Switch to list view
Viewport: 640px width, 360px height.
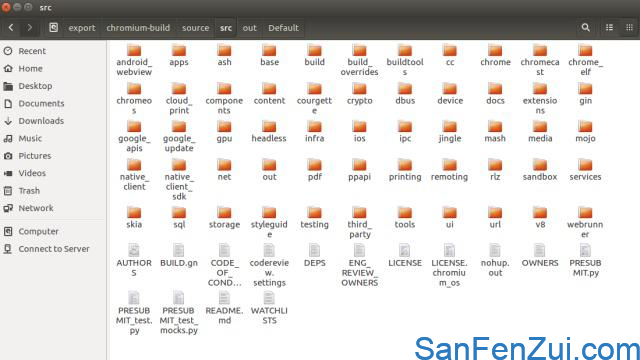609,27
